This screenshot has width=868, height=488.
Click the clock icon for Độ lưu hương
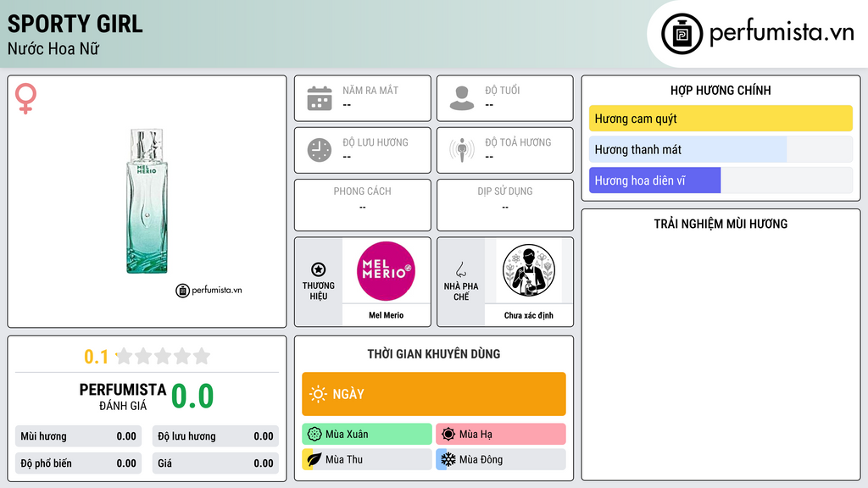pos(320,150)
